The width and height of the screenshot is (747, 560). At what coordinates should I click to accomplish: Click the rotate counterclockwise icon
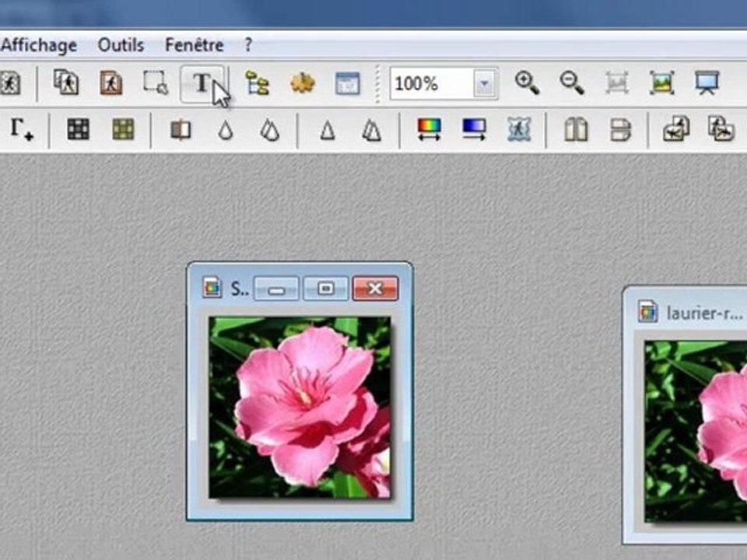(x=676, y=129)
